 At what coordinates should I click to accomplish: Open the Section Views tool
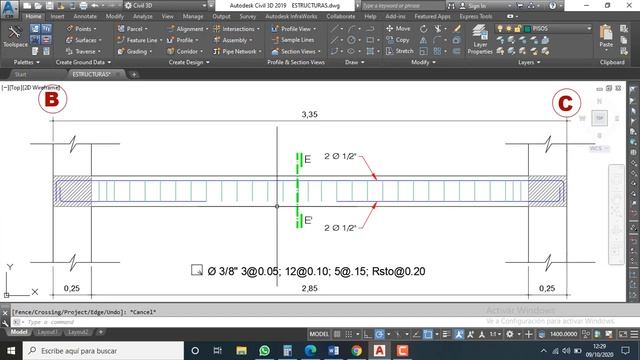point(296,51)
